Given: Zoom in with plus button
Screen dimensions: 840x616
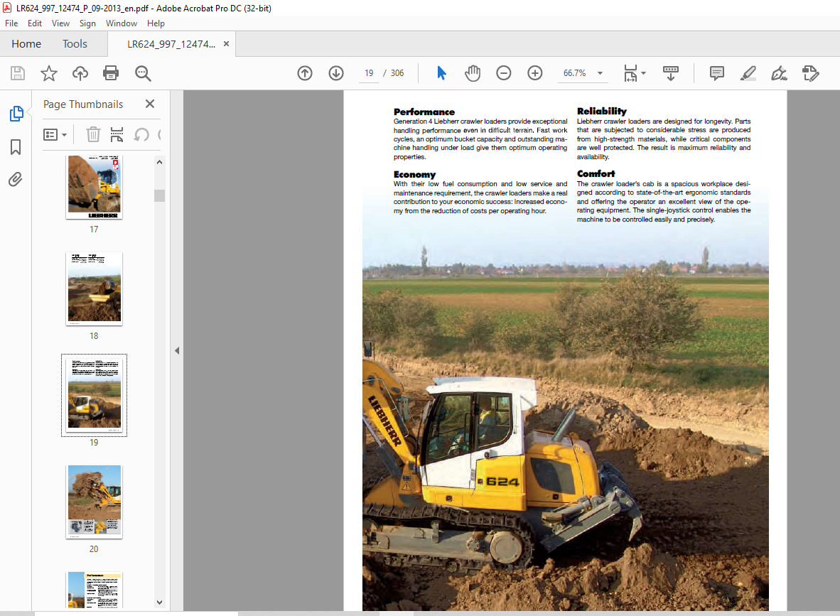Looking at the screenshot, I should 534,73.
